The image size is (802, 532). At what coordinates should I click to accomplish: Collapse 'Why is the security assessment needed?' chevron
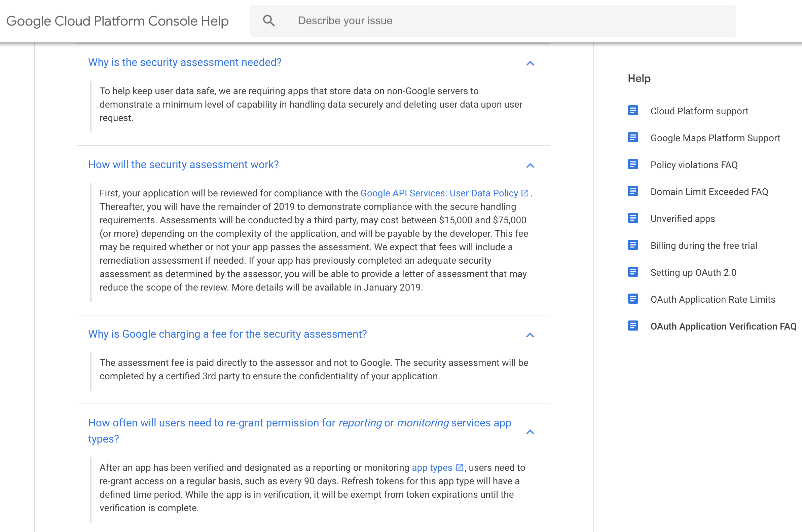point(530,64)
